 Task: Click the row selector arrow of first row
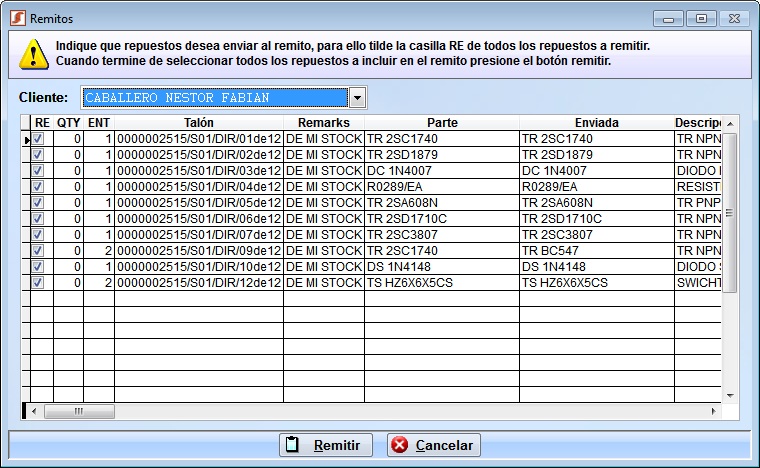pos(26,139)
